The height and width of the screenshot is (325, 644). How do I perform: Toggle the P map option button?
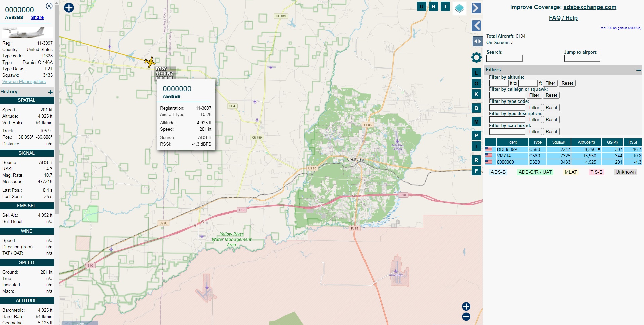point(476,135)
